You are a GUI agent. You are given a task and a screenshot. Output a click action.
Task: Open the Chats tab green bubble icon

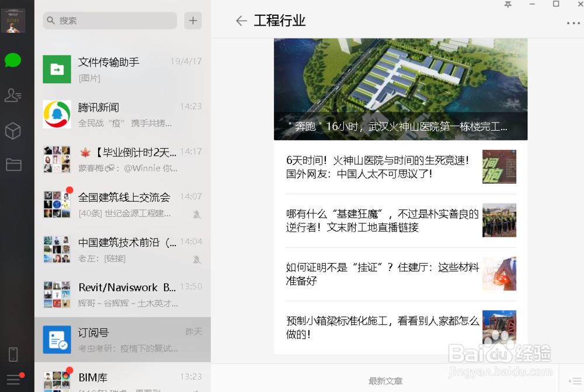coord(13,60)
